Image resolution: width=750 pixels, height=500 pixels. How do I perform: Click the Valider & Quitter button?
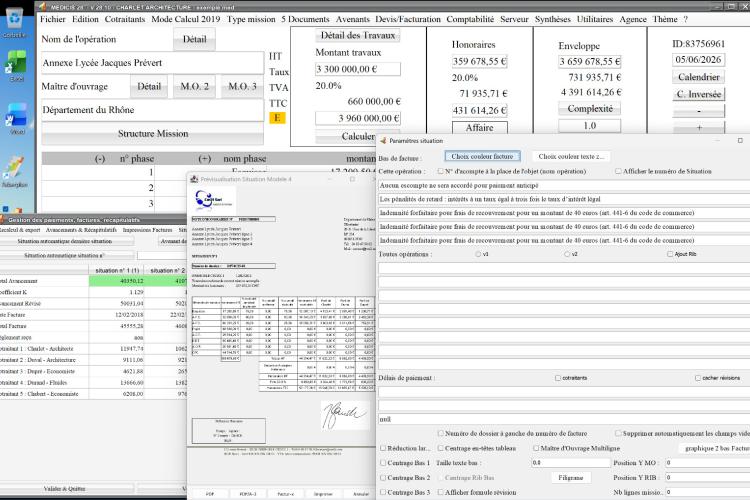65,489
